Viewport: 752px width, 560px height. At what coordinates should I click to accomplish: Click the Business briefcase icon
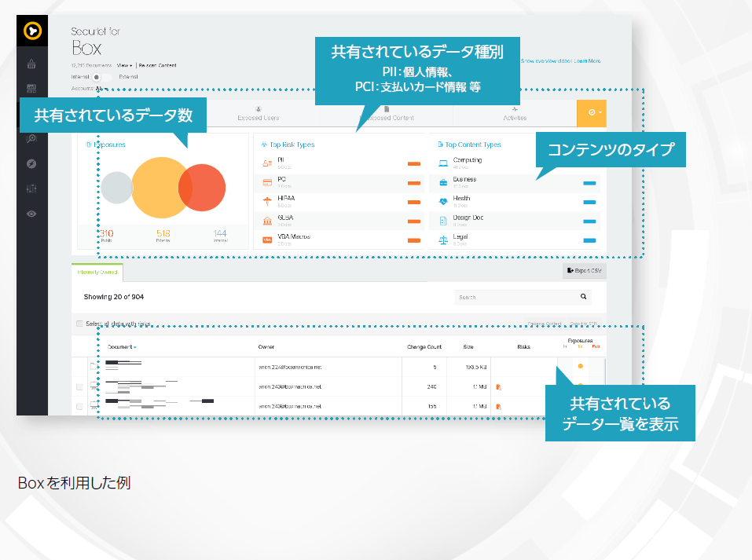(443, 183)
